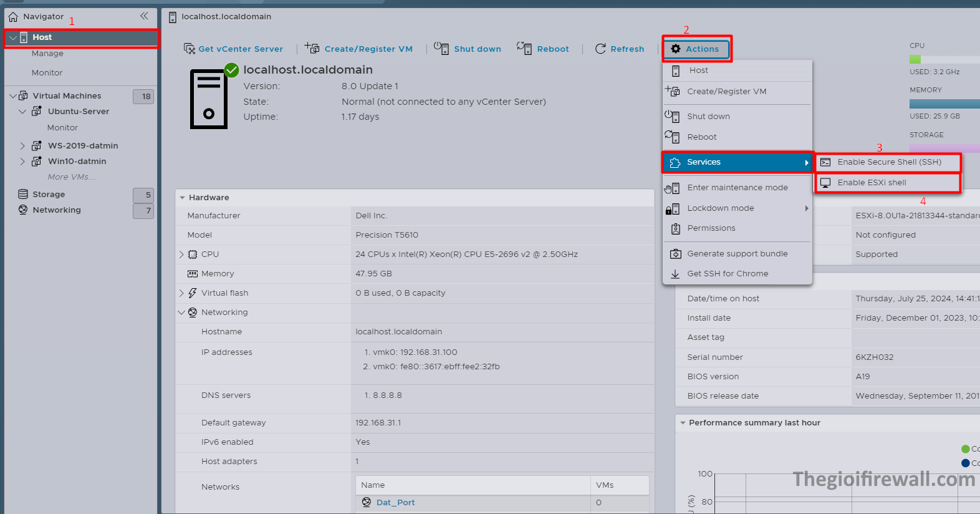Collapse Navigator with double-chevron icon
The height and width of the screenshot is (514, 980).
[144, 16]
